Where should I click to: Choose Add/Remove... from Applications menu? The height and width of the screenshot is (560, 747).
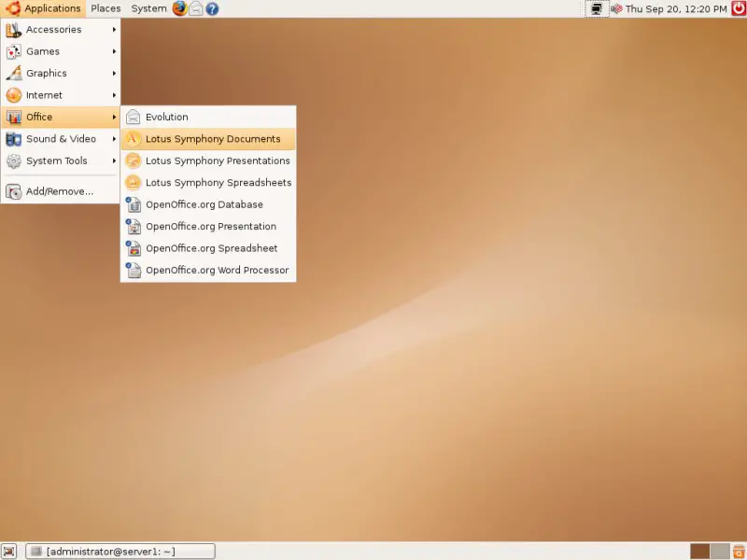pos(60,191)
